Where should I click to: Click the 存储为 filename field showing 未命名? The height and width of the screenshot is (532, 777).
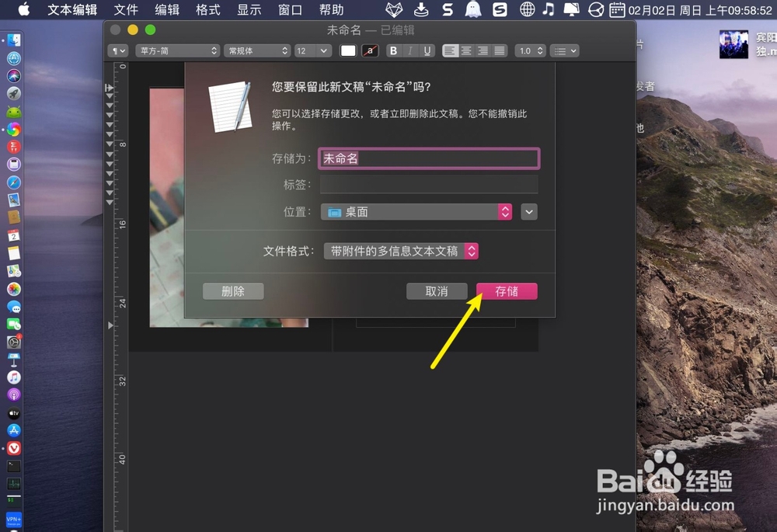(428, 158)
